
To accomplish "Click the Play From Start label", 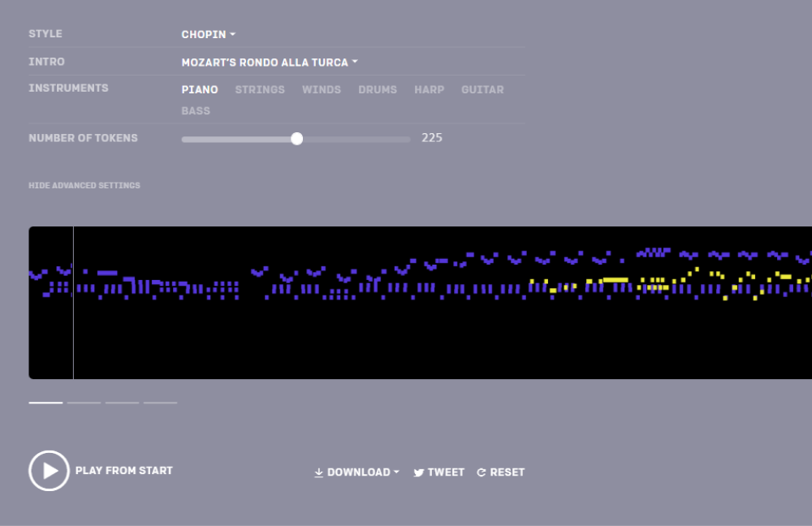I will [x=123, y=471].
